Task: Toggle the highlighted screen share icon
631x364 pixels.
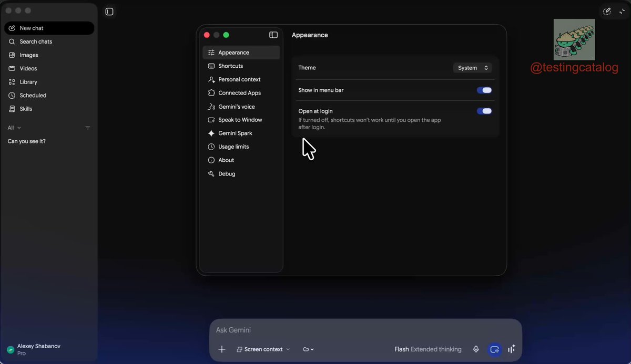Action: pyautogui.click(x=494, y=349)
